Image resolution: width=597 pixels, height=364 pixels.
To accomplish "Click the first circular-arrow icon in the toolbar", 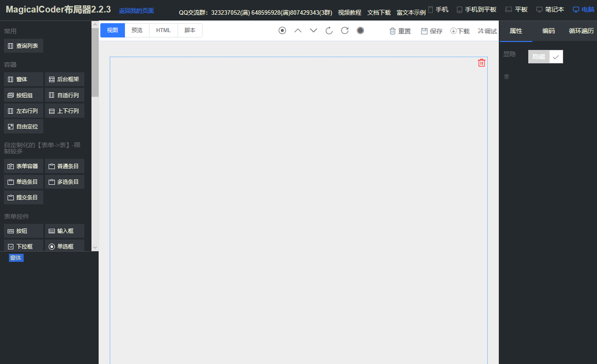I will point(329,30).
